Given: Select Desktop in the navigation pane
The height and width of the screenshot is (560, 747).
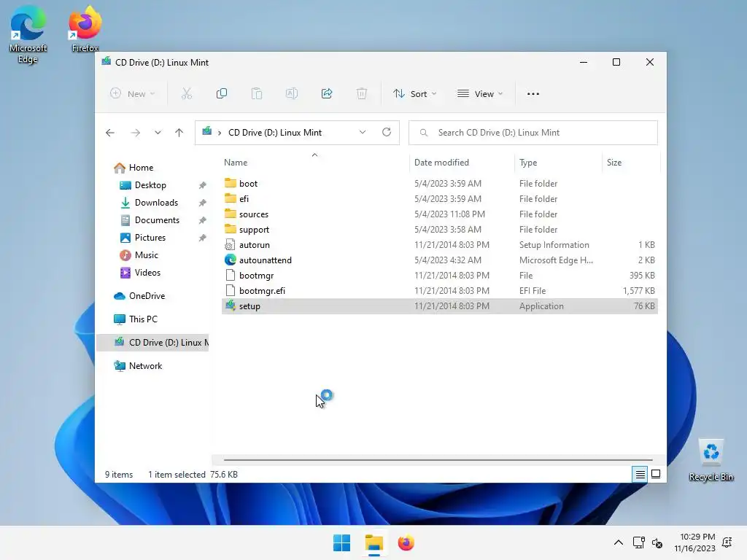Looking at the screenshot, I should [x=150, y=185].
